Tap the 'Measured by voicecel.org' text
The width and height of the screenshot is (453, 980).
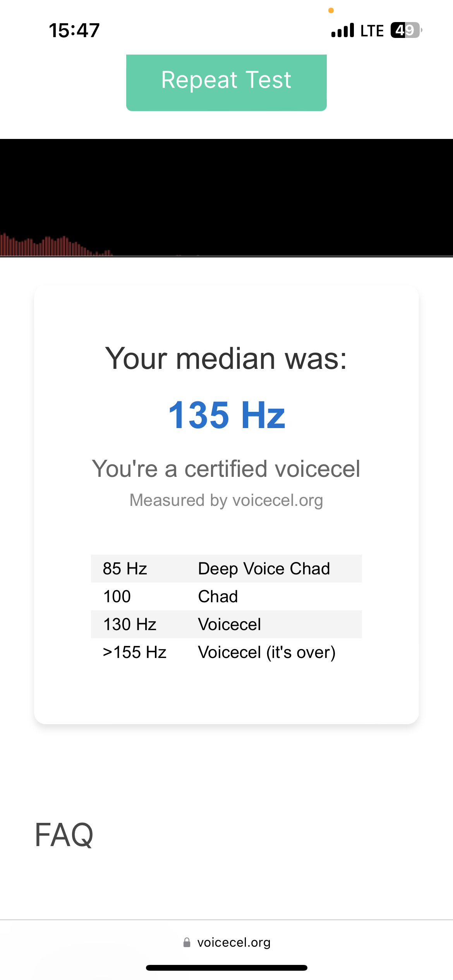tap(226, 500)
